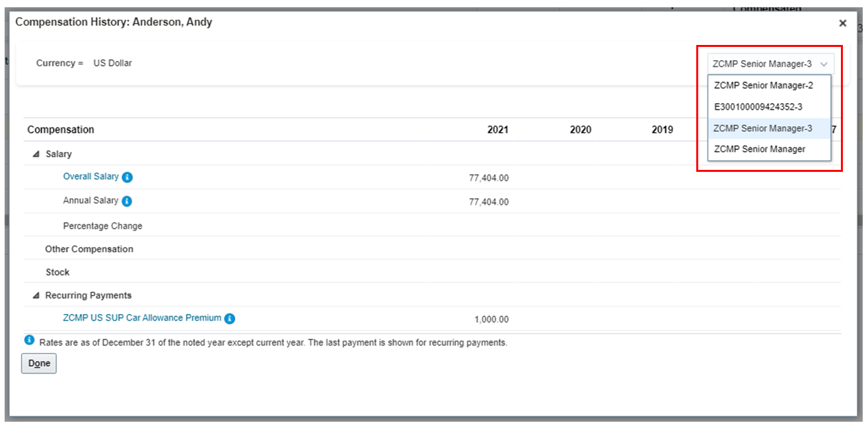Select ZCMP Senior Manager-3 in list

pyautogui.click(x=763, y=128)
